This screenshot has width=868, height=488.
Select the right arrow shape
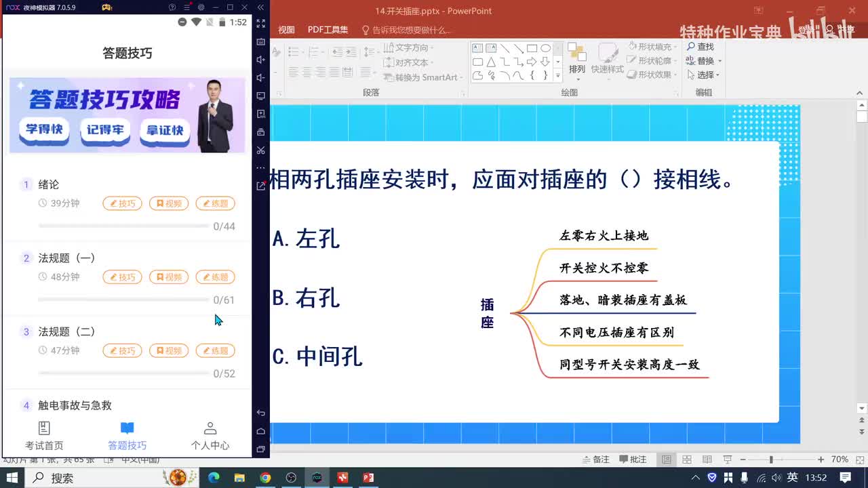point(532,62)
